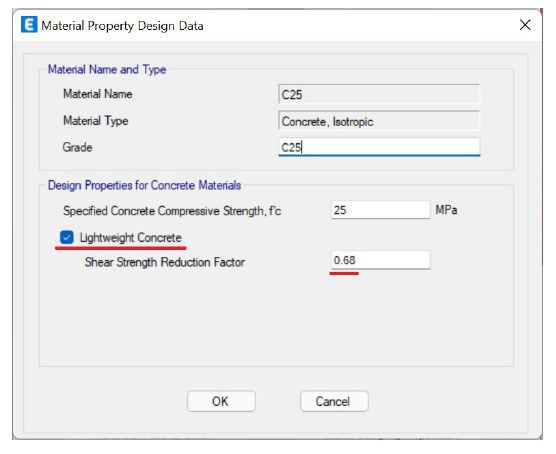This screenshot has height=454, width=556.
Task: Click the MPa unit label
Action: (x=446, y=210)
